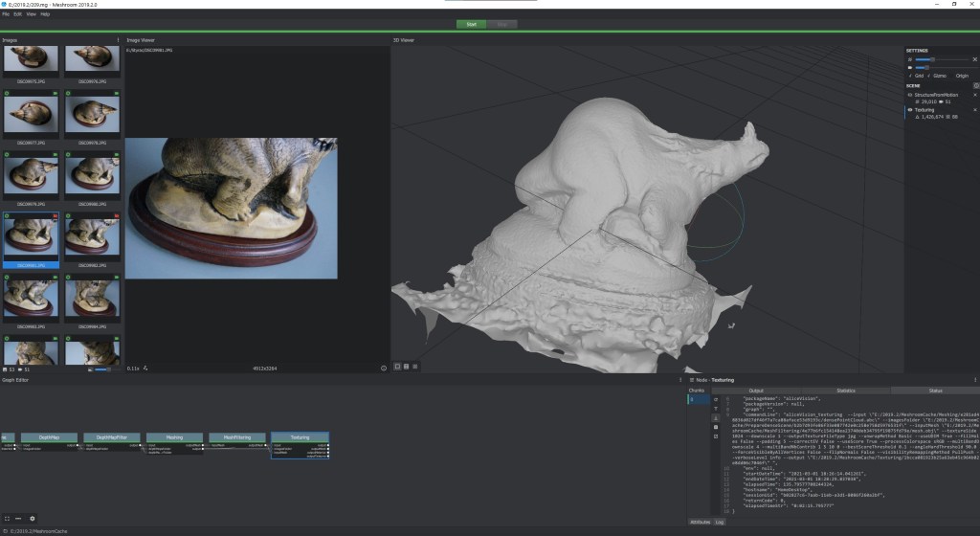Fit the graph view in Graph Editor

pos(7,518)
